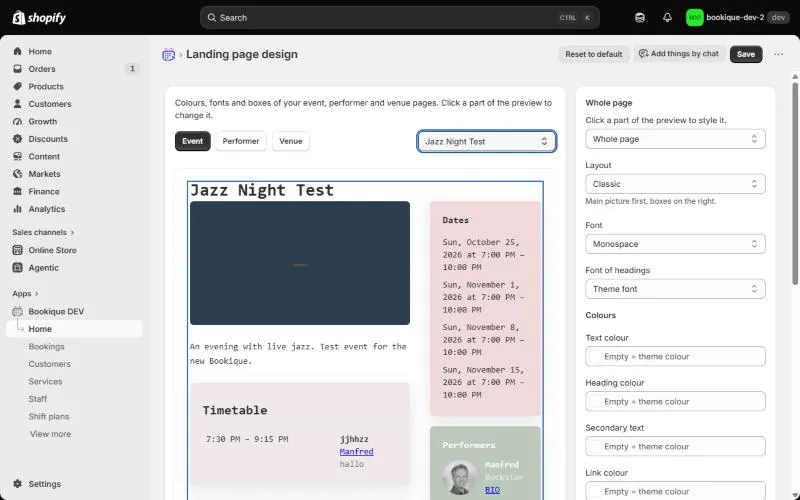Open the Layout Classic dropdown

click(675, 184)
